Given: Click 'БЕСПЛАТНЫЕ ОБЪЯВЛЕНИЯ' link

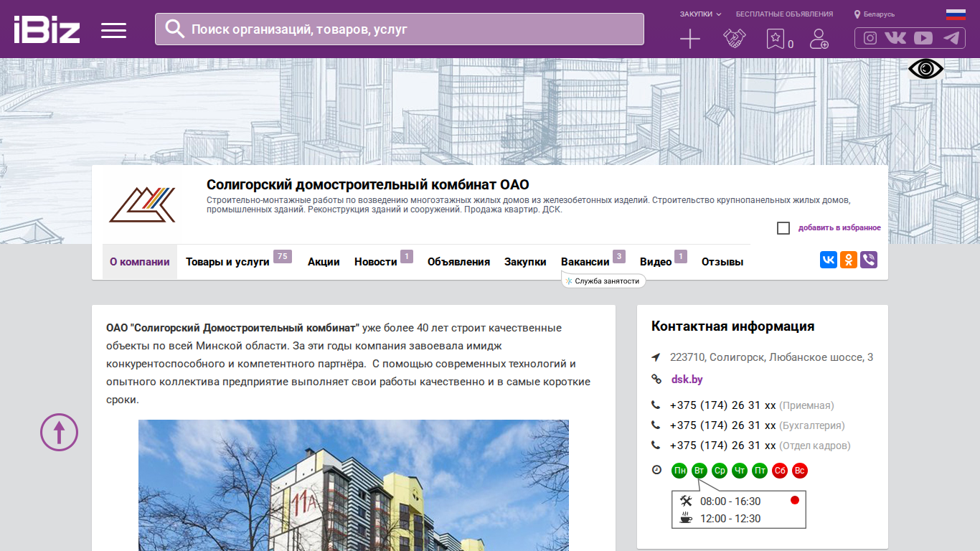Looking at the screenshot, I should click(x=784, y=14).
